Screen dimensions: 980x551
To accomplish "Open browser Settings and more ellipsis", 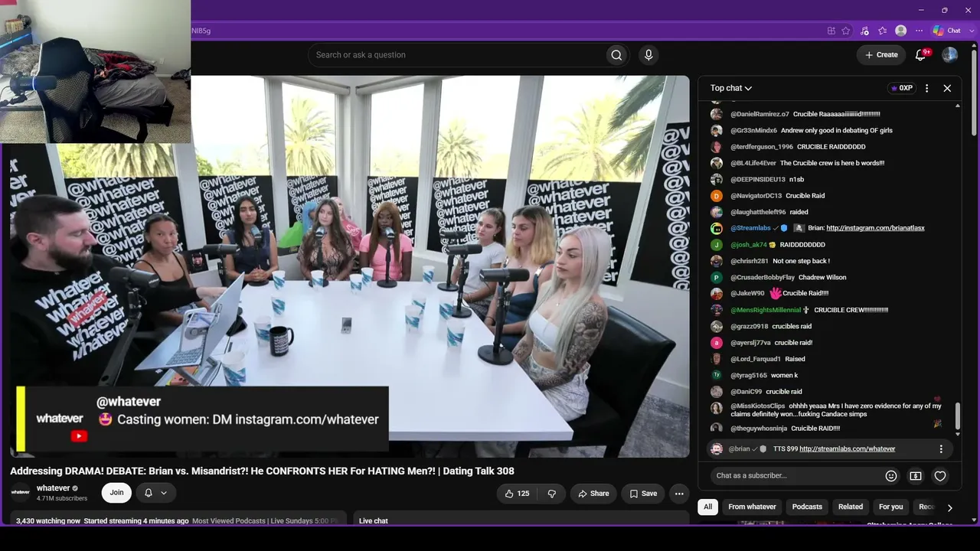I will click(x=920, y=31).
